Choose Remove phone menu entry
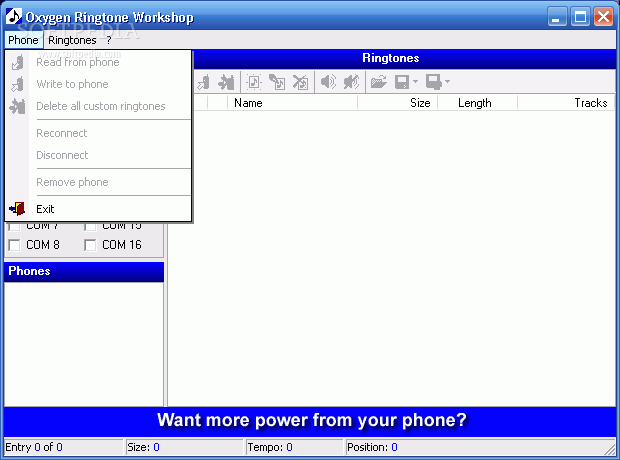Viewport: 620px width, 460px height. coord(98,182)
